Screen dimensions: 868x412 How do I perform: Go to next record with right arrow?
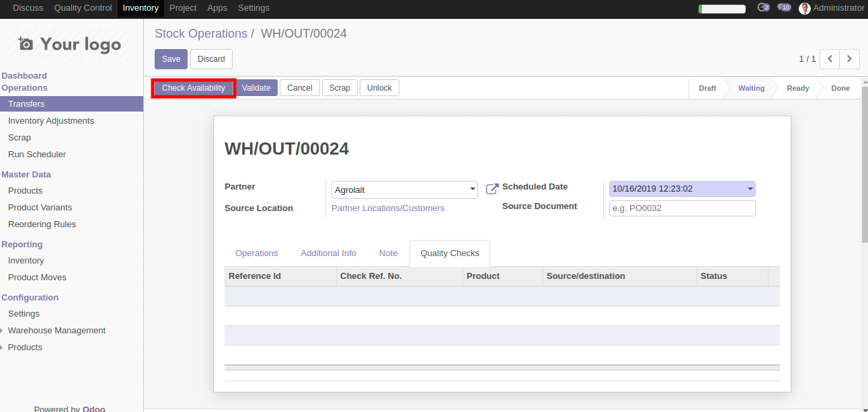pyautogui.click(x=850, y=59)
